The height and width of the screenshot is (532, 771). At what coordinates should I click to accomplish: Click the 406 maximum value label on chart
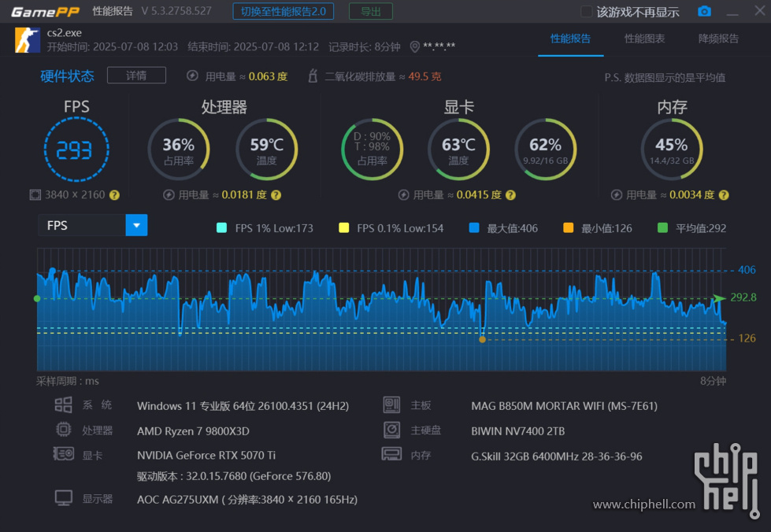point(747,270)
